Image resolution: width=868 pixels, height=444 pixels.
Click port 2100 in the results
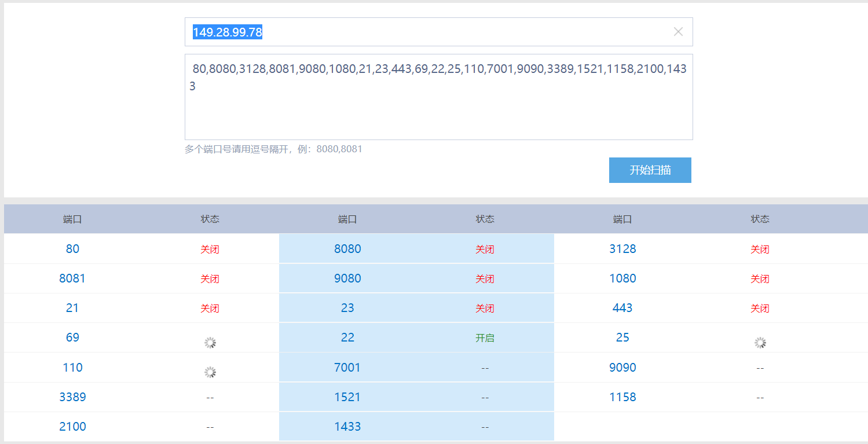[72, 427]
